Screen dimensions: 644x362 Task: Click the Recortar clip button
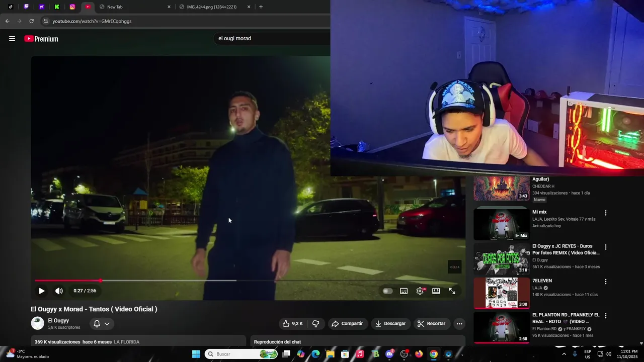point(432,324)
